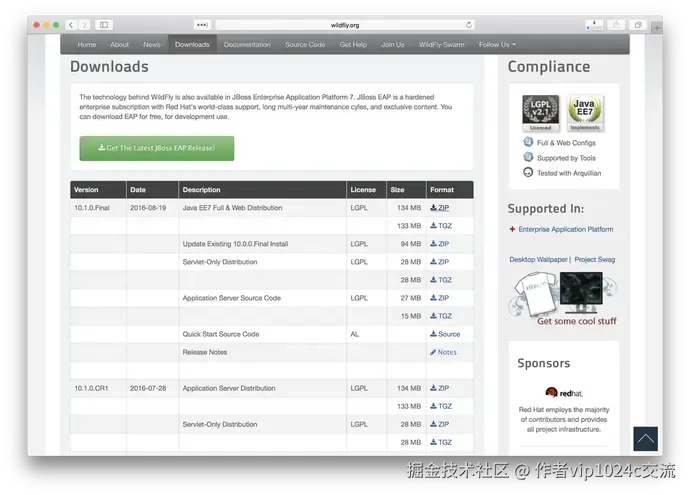The image size is (690, 495).
Task: Click the Safari share button
Action: pos(616,25)
